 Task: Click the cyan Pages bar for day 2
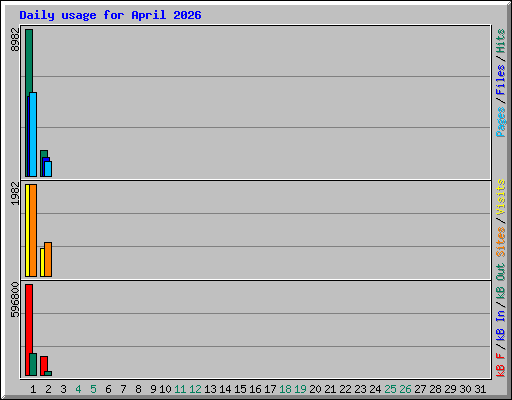pos(48,169)
